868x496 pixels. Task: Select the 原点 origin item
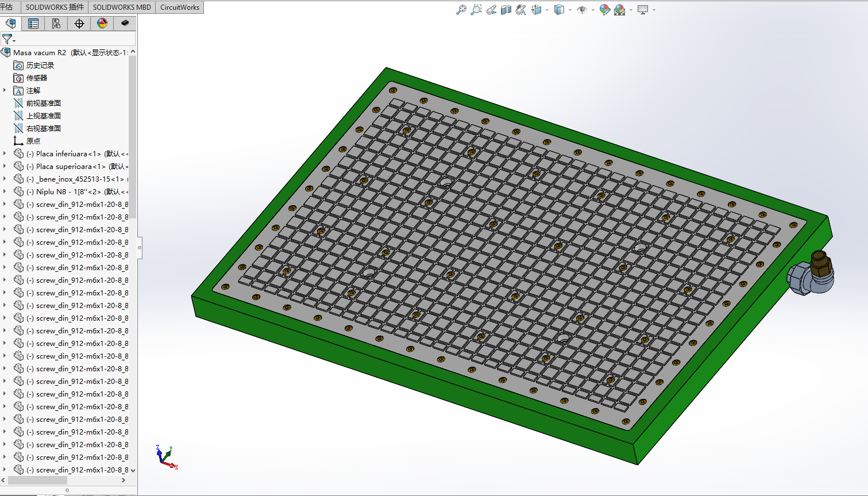(x=33, y=141)
